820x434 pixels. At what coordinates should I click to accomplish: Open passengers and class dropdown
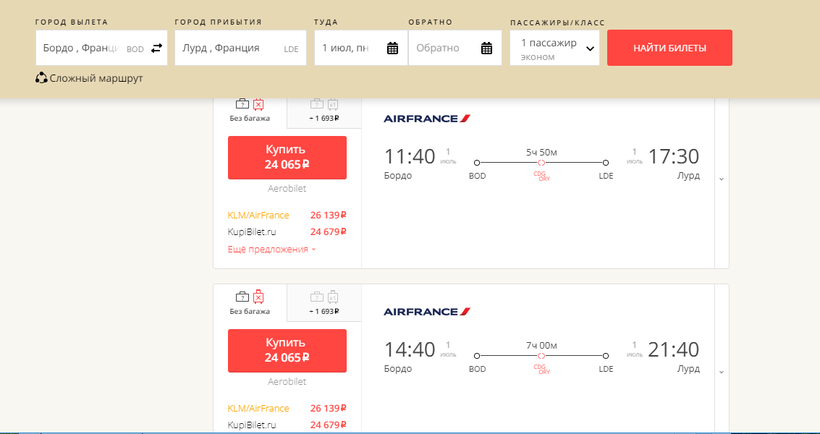click(x=554, y=48)
